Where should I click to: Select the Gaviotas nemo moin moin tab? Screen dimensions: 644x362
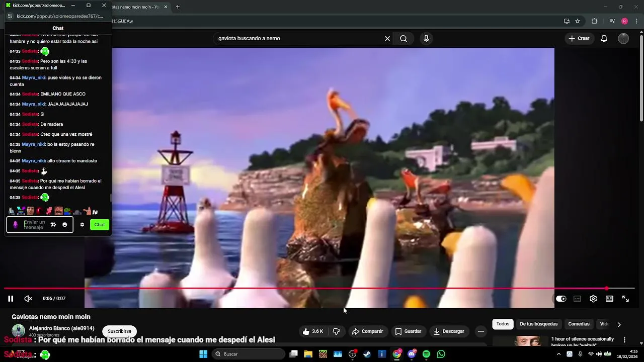[136, 7]
